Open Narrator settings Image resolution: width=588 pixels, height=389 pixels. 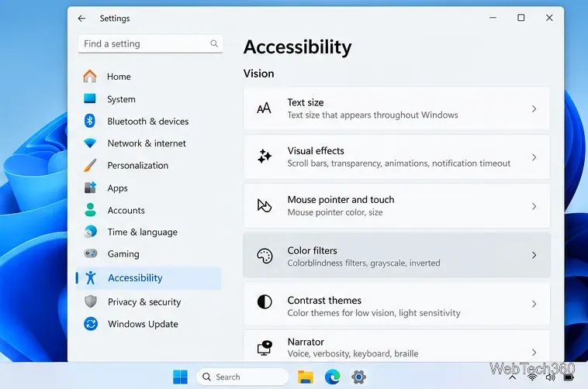point(396,346)
